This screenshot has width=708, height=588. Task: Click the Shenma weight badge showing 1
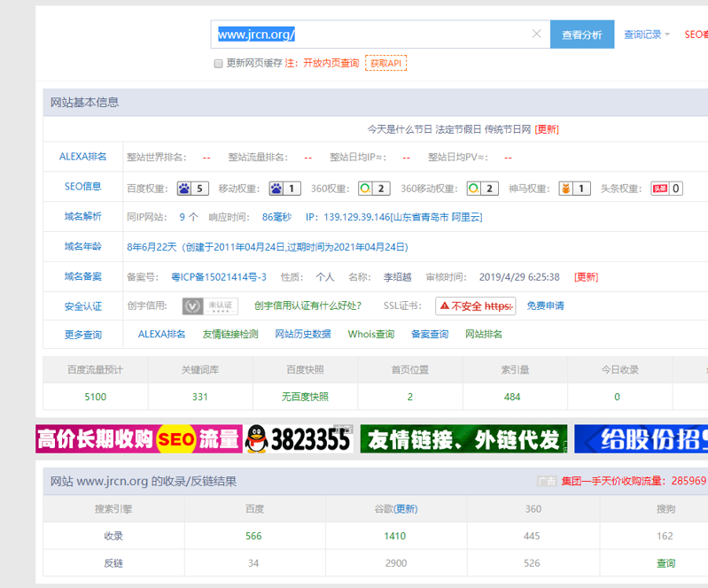tap(574, 189)
